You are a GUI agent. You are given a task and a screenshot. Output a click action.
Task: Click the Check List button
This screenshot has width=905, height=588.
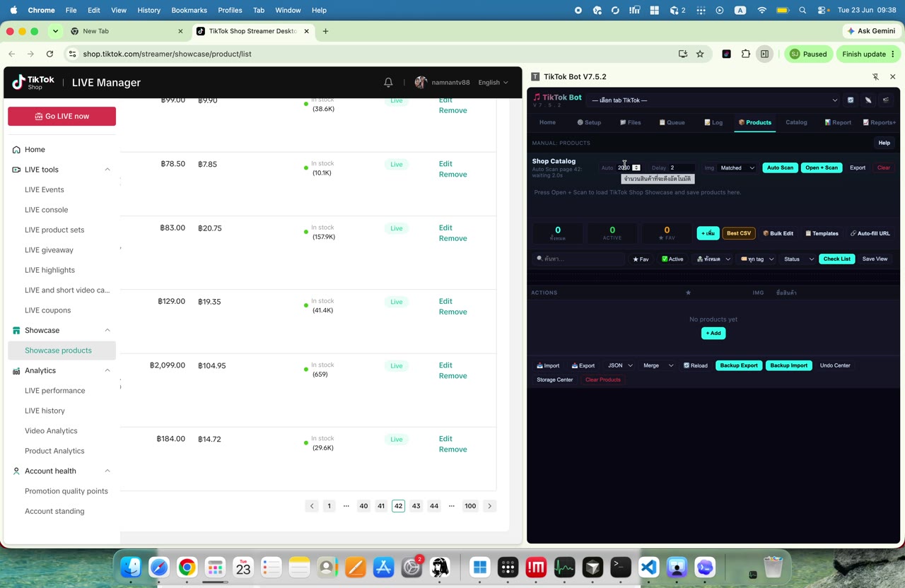click(837, 259)
